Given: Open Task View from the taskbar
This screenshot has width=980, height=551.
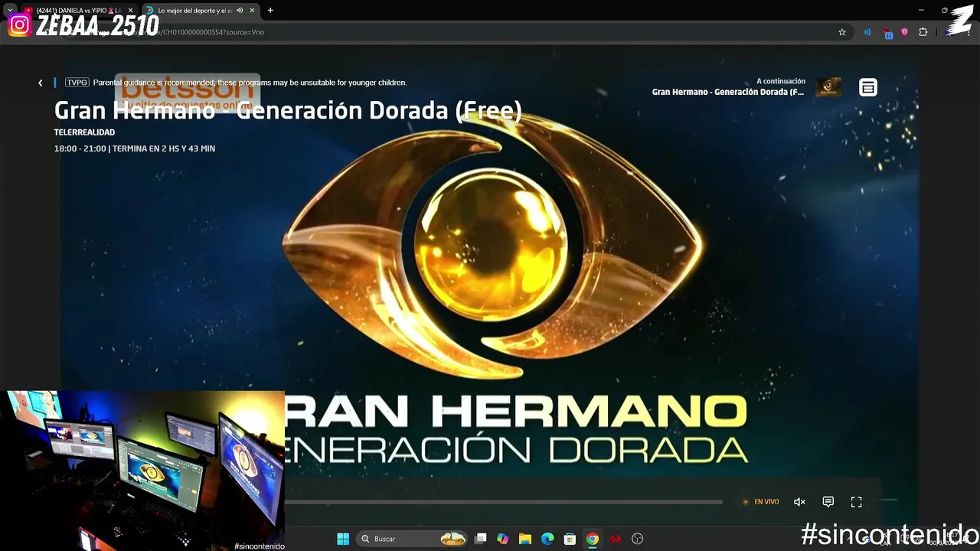Looking at the screenshot, I should coord(480,539).
